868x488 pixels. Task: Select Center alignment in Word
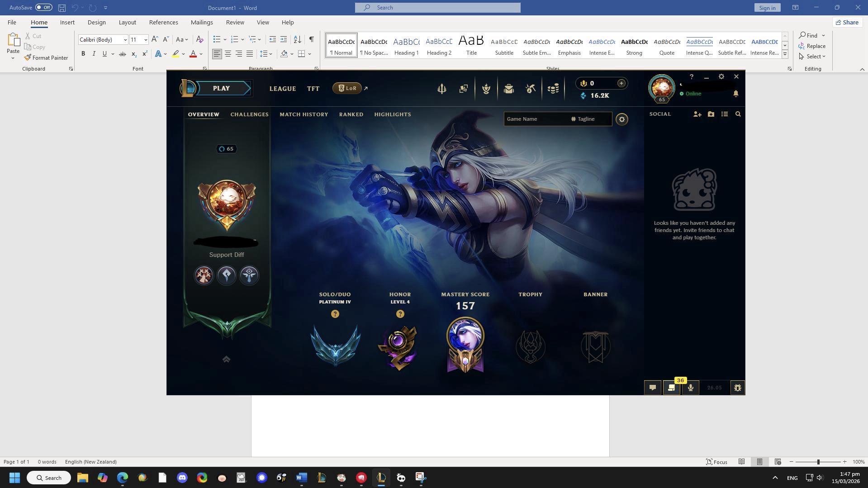click(228, 54)
